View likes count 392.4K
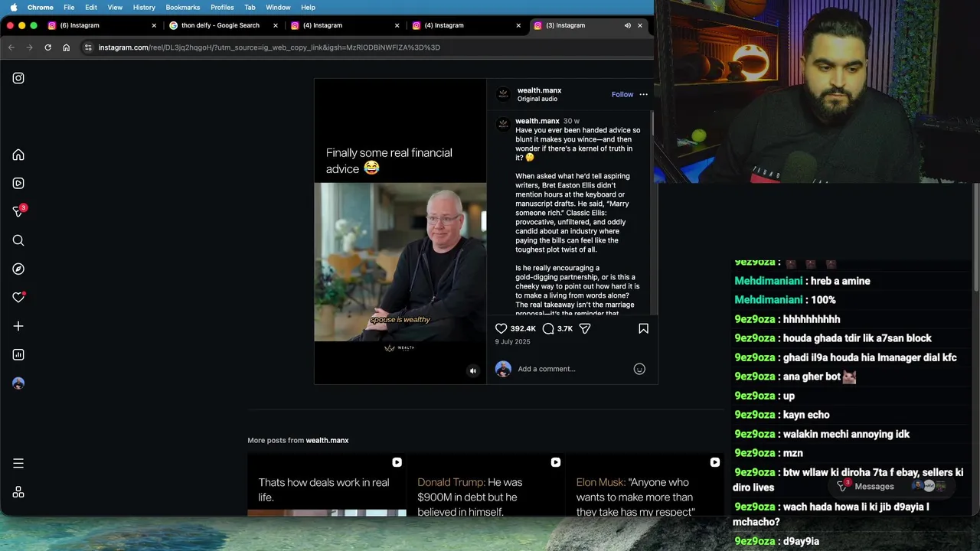Screen dimensions: 980x551 523,328
